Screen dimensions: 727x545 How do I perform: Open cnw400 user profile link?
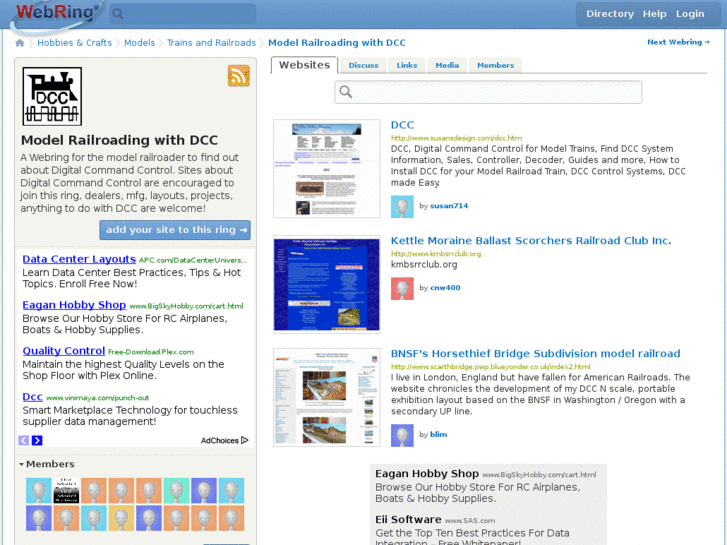point(445,288)
